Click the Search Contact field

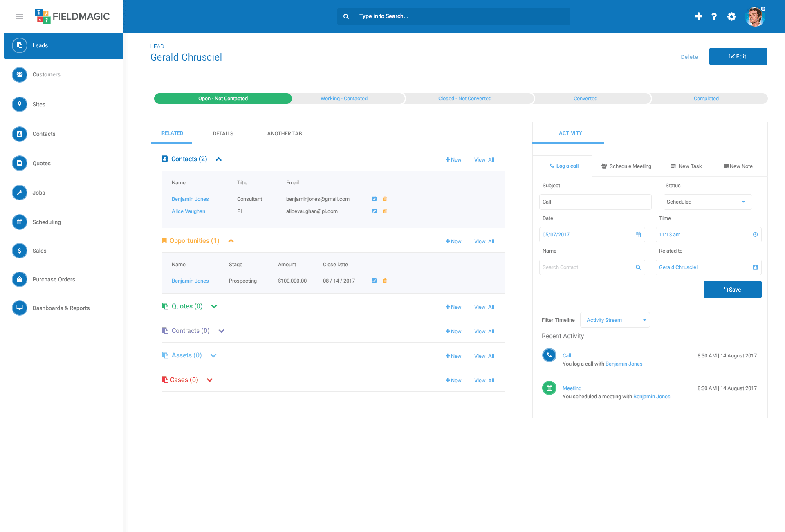[x=592, y=267]
